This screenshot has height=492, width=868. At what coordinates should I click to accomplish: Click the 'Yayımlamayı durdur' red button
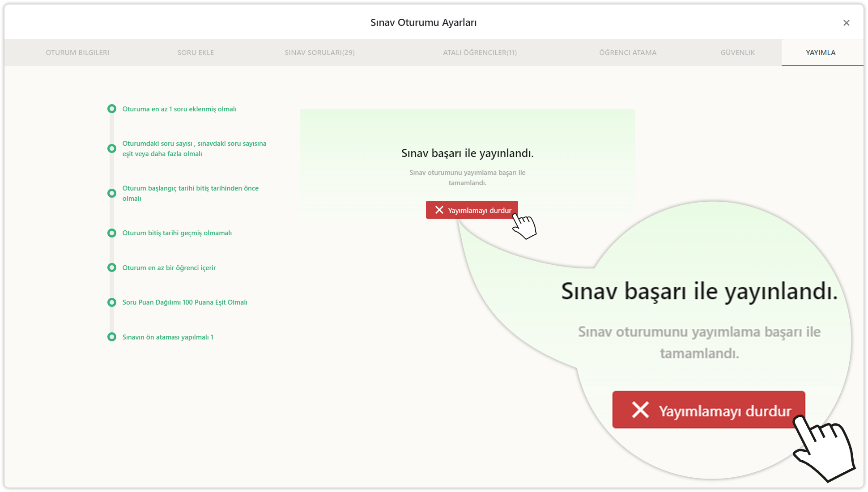pyautogui.click(x=472, y=210)
